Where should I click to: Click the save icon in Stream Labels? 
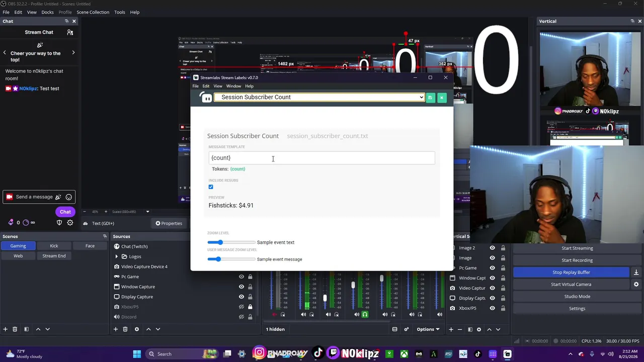pos(430,98)
